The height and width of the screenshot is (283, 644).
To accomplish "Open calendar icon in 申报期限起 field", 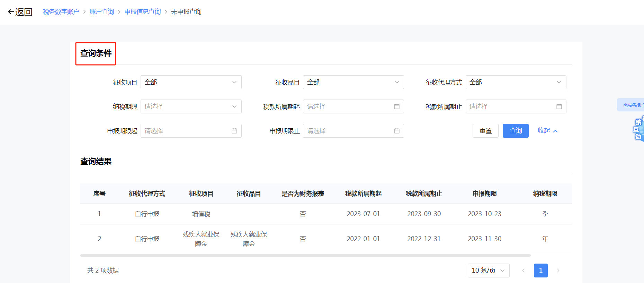I will (x=234, y=131).
